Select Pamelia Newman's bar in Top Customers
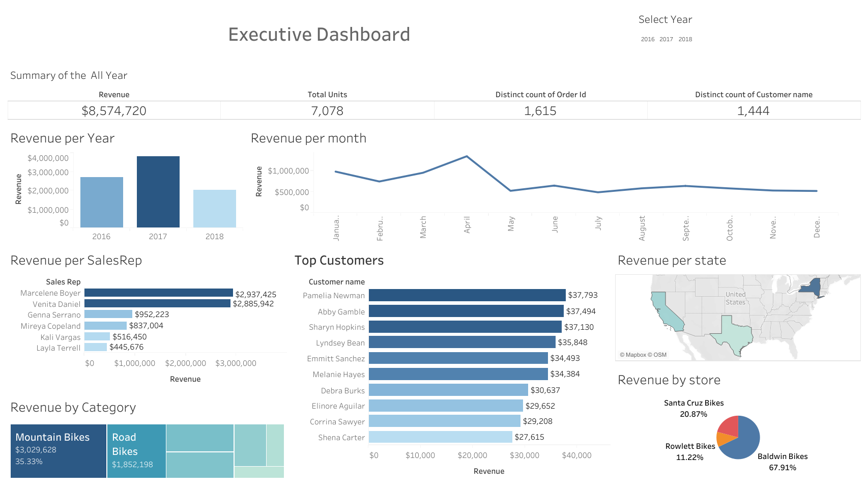Viewport: 868px width, 488px height. (466, 295)
